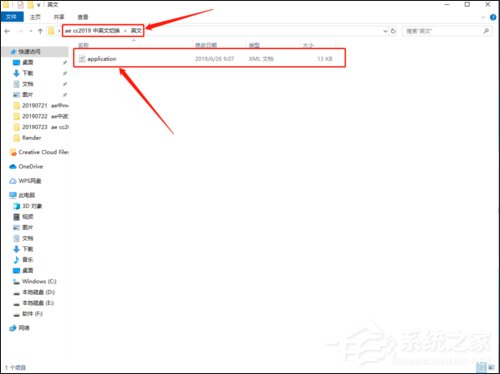The height and width of the screenshot is (374, 500).
Task: Expand the ribbon with the chevron
Action: (483, 17)
